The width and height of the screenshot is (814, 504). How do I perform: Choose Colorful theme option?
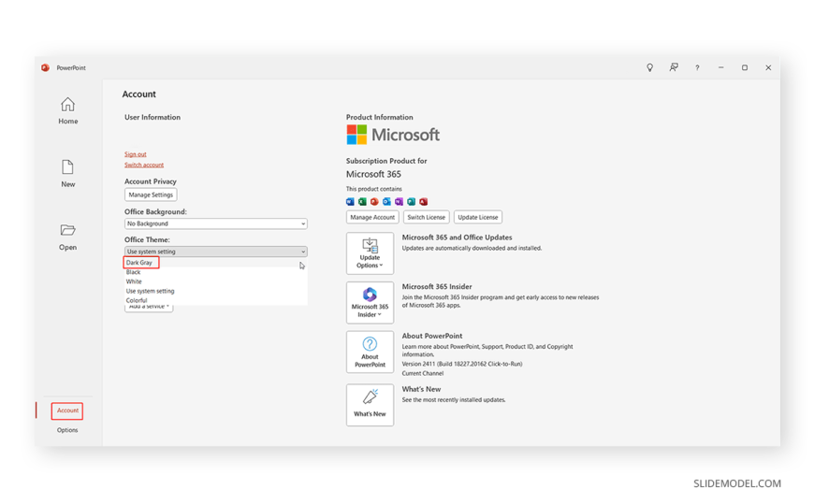tap(216, 300)
